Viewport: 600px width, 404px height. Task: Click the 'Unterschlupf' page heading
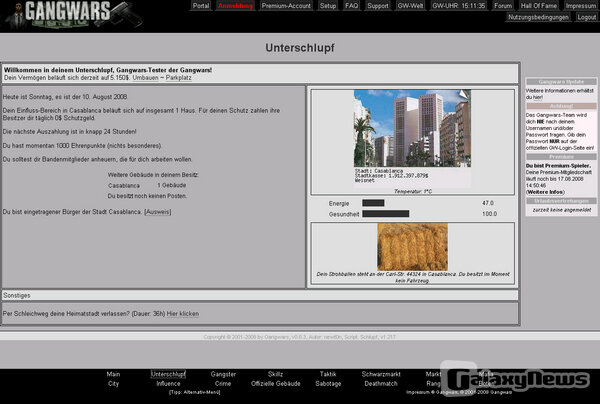300,48
